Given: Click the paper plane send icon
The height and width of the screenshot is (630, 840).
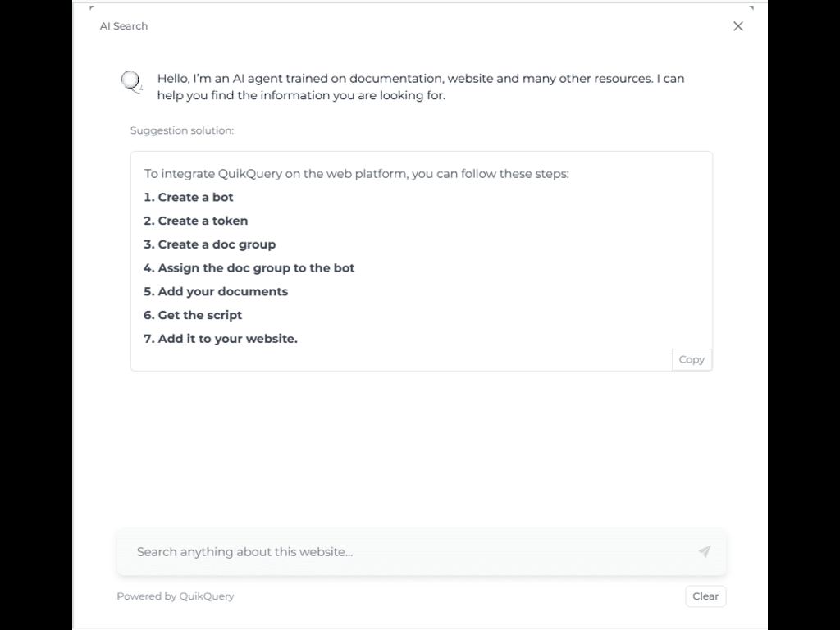Looking at the screenshot, I should click(704, 552).
